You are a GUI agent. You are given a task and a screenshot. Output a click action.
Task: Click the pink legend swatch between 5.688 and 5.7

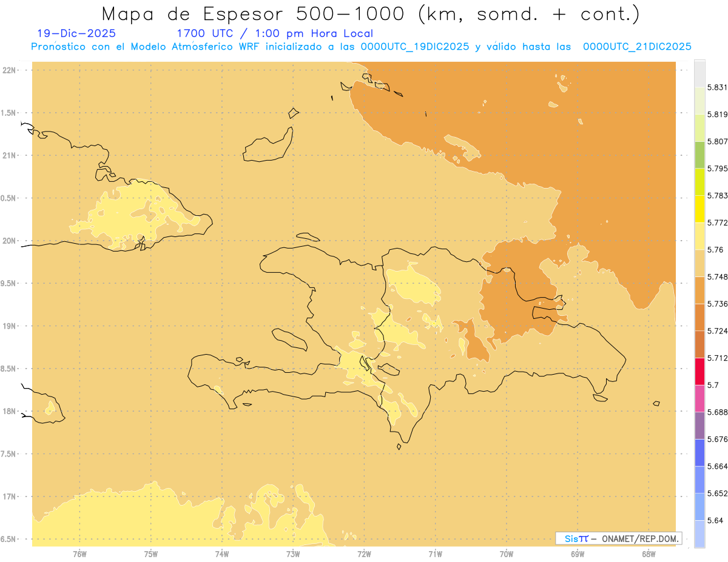coord(699,398)
